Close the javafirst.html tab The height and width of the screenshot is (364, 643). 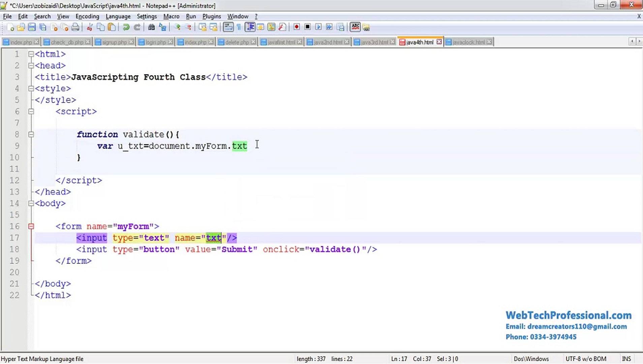click(x=299, y=42)
